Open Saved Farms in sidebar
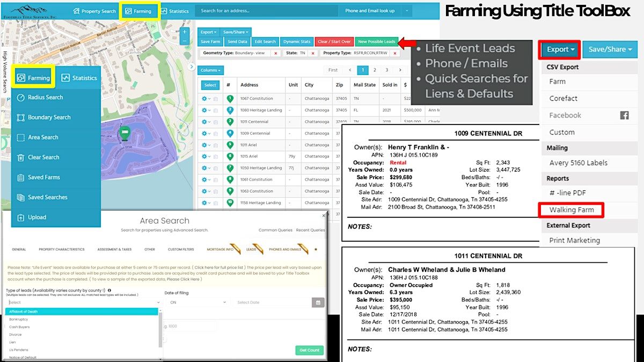This screenshot has width=644, height=362. pos(56,177)
